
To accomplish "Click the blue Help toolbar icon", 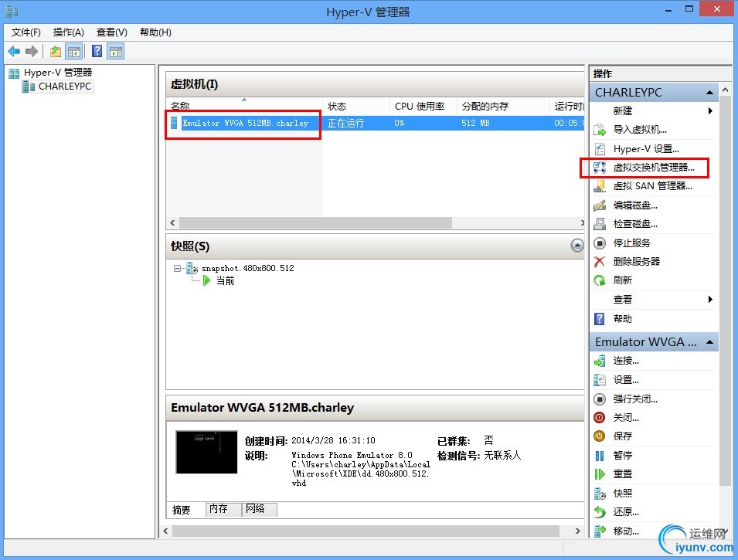I will (x=97, y=51).
